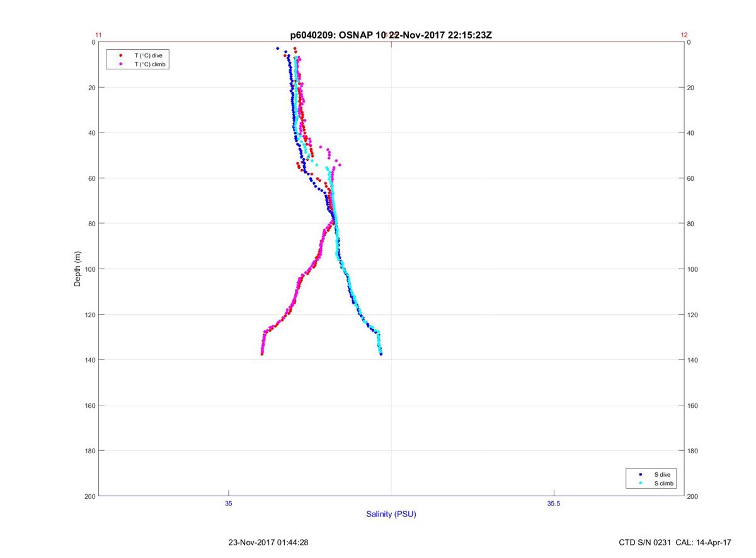This screenshot has width=756, height=558.
Task: Click the right-axis depth tick '180'
Action: (693, 451)
